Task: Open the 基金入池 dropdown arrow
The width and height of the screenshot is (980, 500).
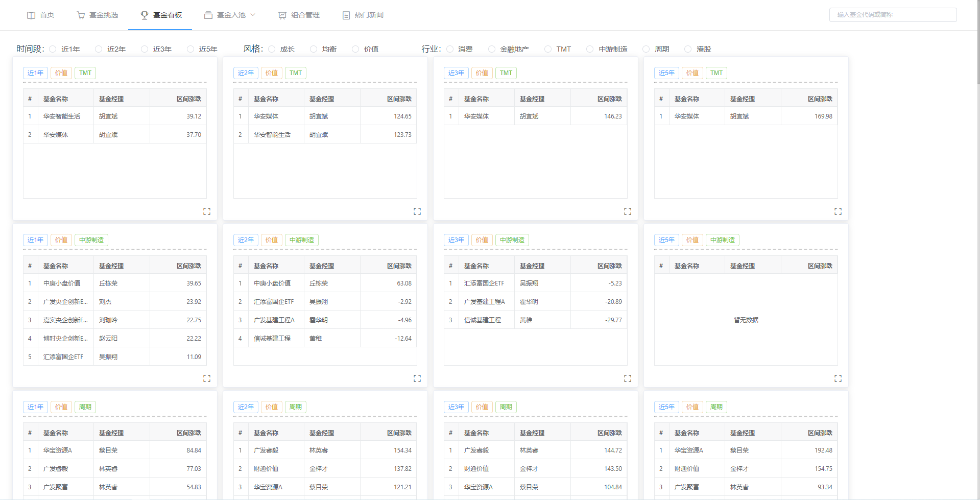Action: coord(253,15)
